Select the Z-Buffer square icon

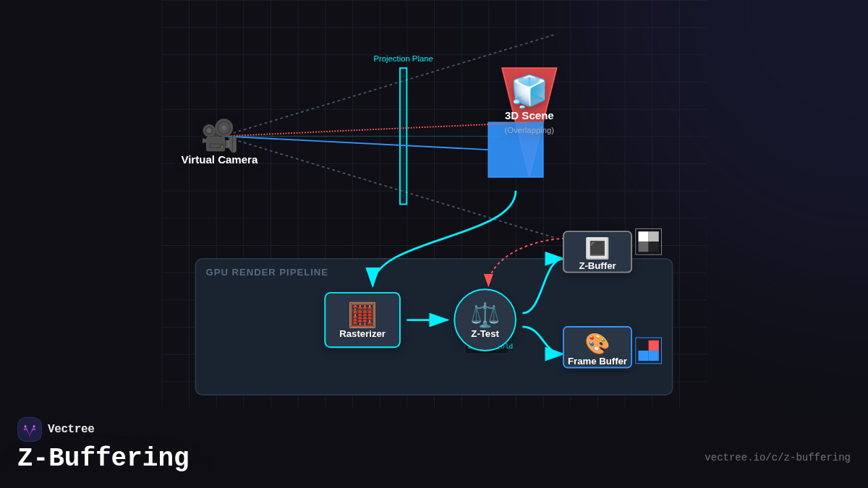tap(597, 248)
